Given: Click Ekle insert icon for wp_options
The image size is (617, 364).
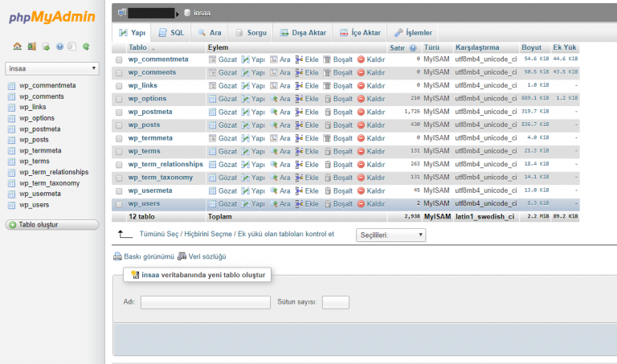Looking at the screenshot, I should pyautogui.click(x=299, y=99).
